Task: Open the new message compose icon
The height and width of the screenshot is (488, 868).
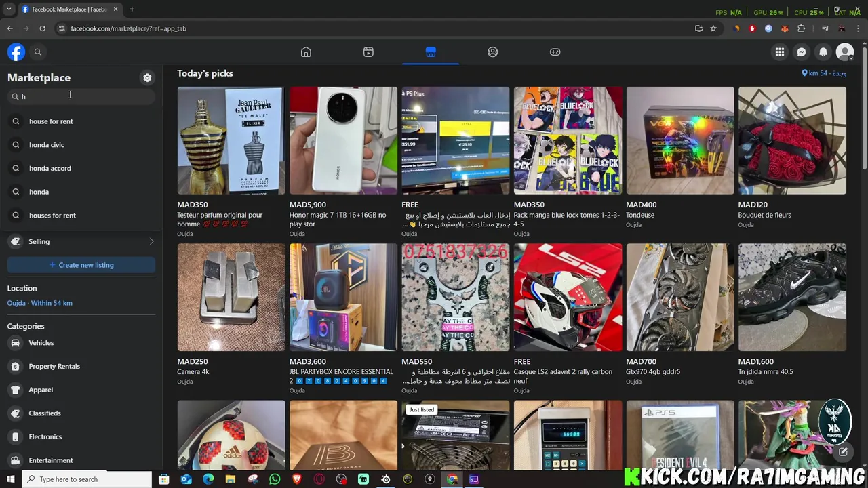Action: point(843,452)
